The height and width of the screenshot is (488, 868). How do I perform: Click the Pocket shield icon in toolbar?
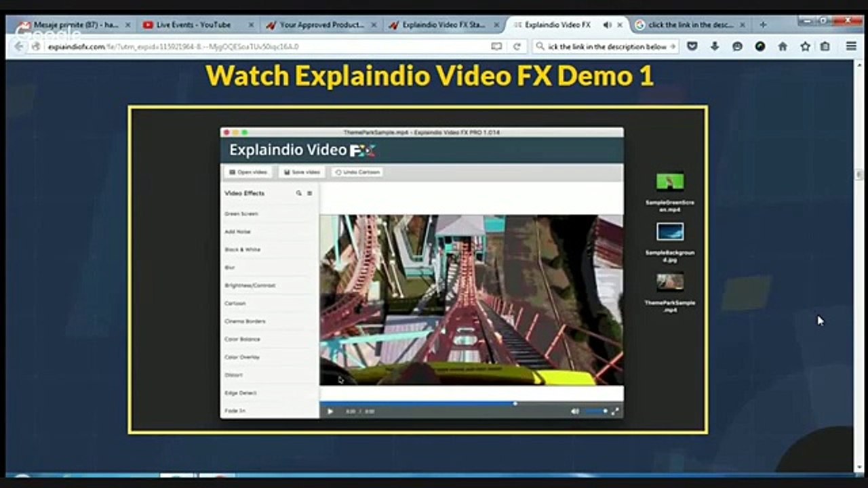692,47
